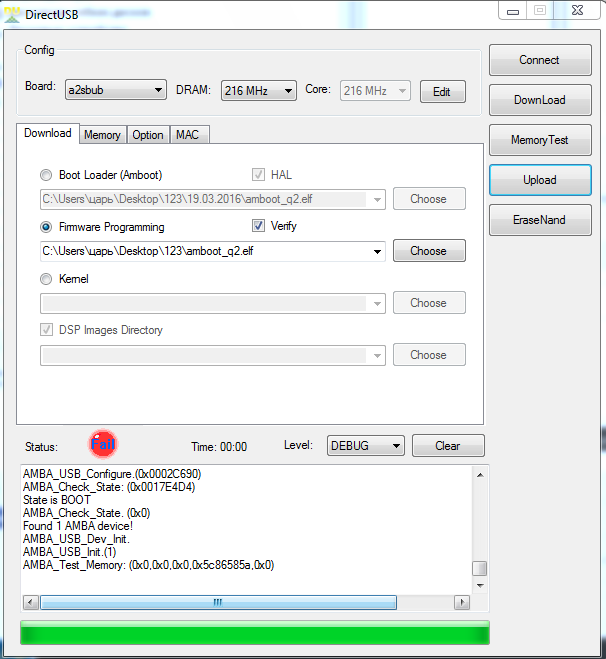Toggle the Verify checkbox
This screenshot has width=606, height=659.
[x=258, y=226]
